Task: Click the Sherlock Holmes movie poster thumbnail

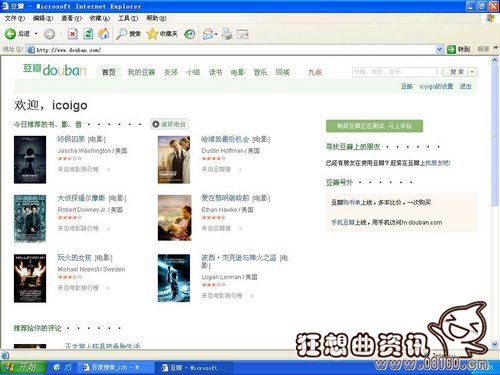Action: [30, 219]
